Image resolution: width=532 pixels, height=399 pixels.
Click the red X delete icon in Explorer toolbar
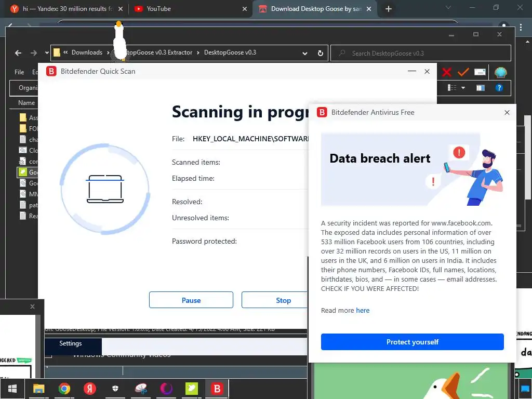(446, 72)
